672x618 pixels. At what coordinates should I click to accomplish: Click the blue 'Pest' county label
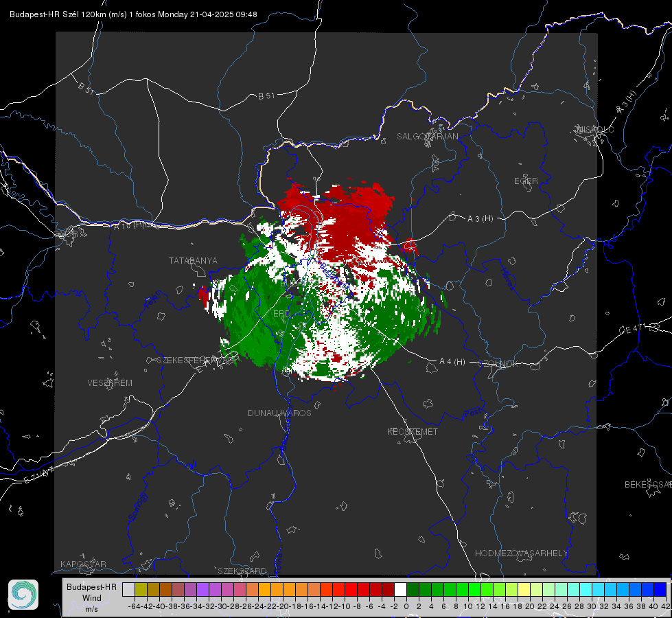tap(472, 413)
